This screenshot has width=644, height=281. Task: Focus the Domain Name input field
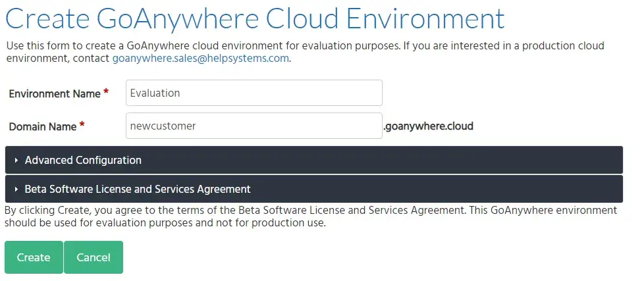[254, 126]
